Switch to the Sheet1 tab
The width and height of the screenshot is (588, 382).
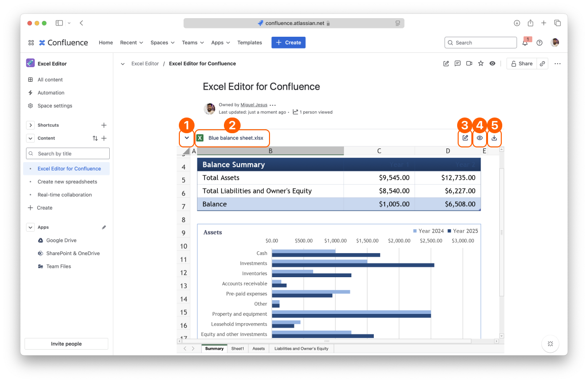coord(238,349)
